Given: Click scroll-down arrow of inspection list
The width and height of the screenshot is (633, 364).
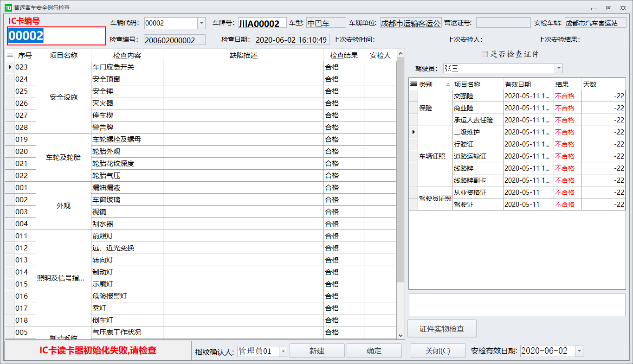Looking at the screenshot, I should coord(401,335).
